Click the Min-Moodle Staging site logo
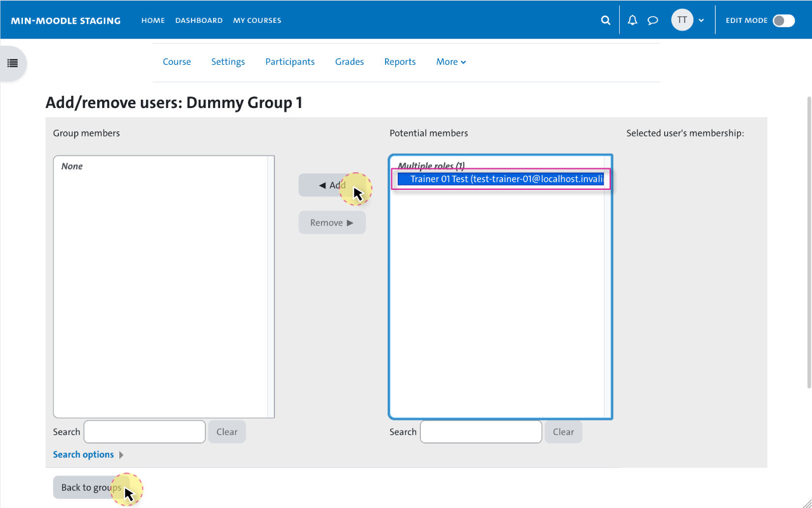Viewport: 812px width, 508px height. (65, 20)
